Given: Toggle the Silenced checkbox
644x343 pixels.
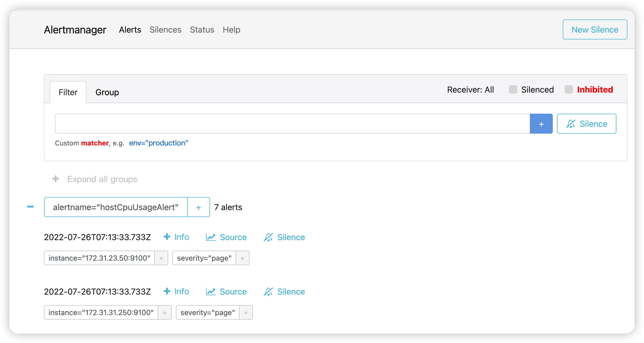Looking at the screenshot, I should 513,89.
